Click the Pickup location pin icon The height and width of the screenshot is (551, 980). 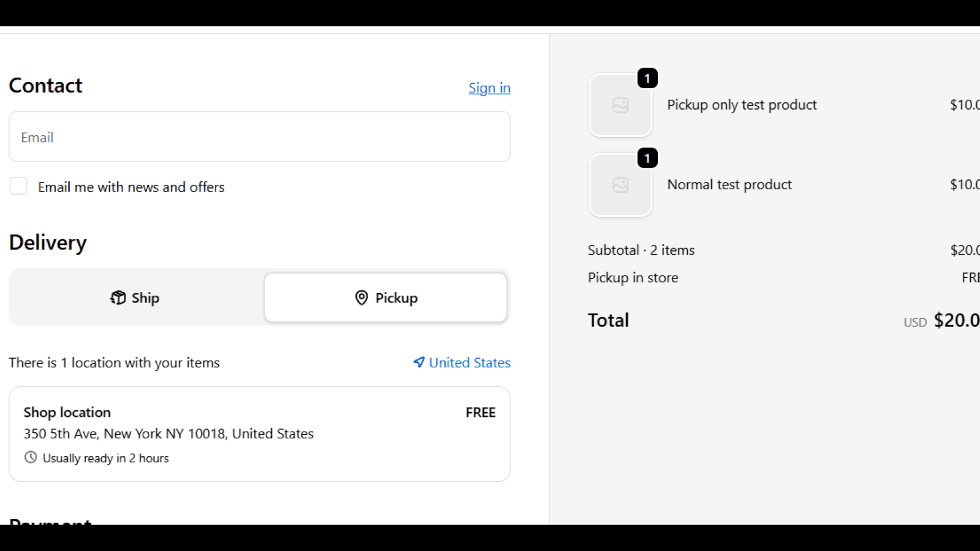point(362,298)
